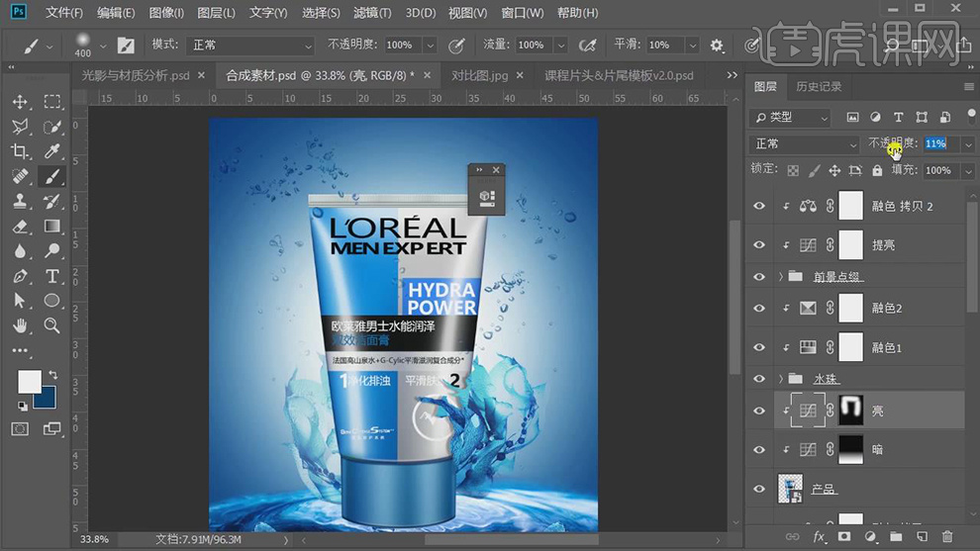Expand the 前景点缀 layer group
Image resolution: width=980 pixels, height=551 pixels.
click(x=781, y=277)
